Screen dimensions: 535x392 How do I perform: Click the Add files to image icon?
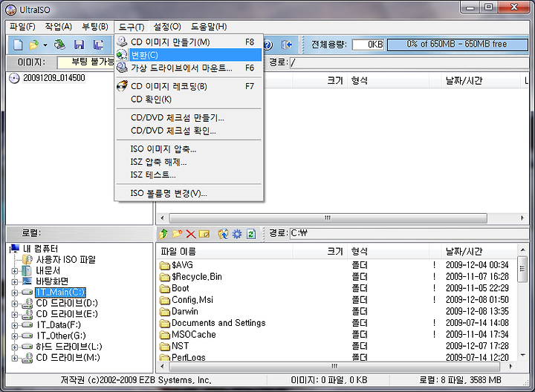click(223, 234)
